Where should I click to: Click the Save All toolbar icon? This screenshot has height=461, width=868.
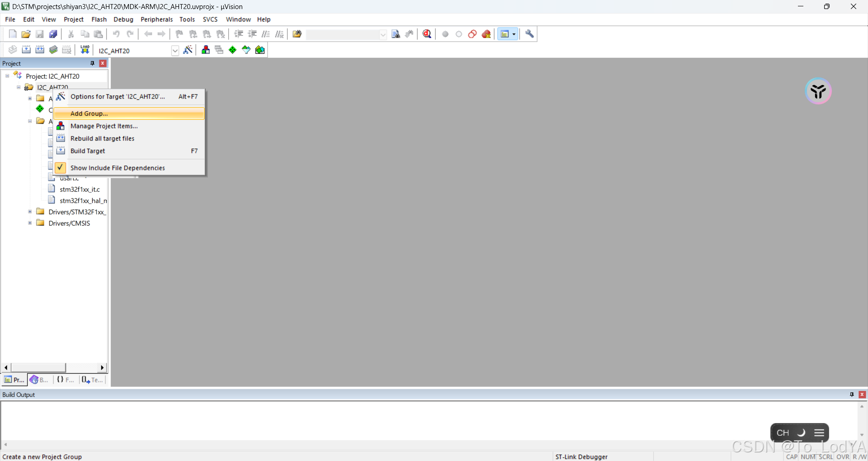click(x=53, y=34)
